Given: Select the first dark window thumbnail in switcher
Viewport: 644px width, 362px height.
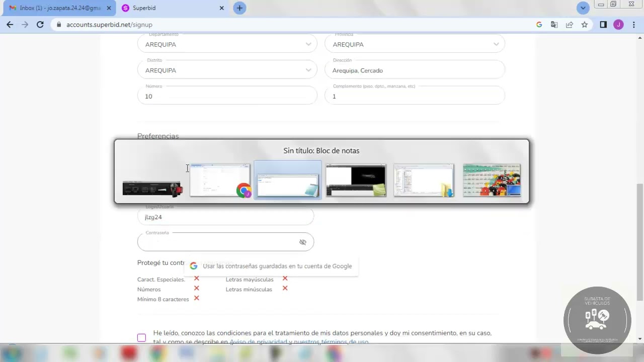Looking at the screenshot, I should click(x=152, y=189).
